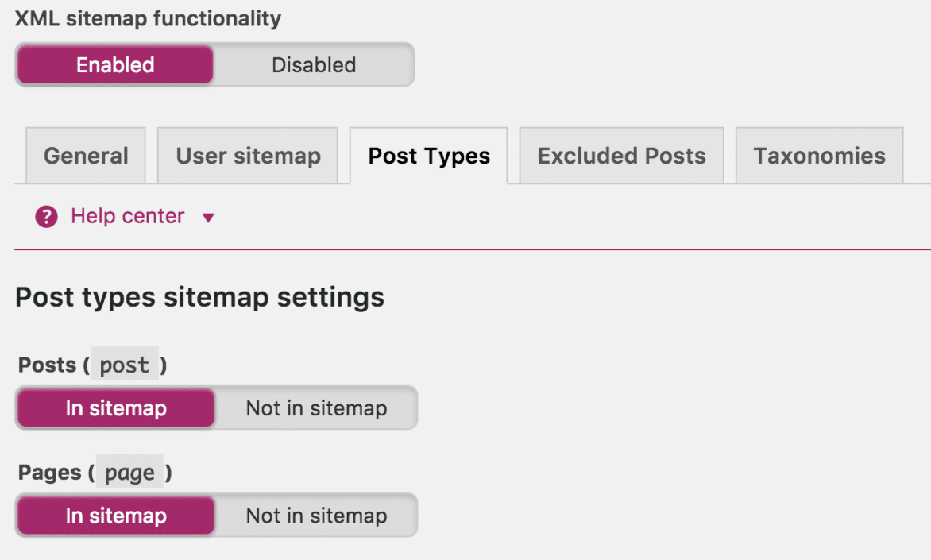
Task: Switch to the Taxonomies tab
Action: pyautogui.click(x=819, y=156)
